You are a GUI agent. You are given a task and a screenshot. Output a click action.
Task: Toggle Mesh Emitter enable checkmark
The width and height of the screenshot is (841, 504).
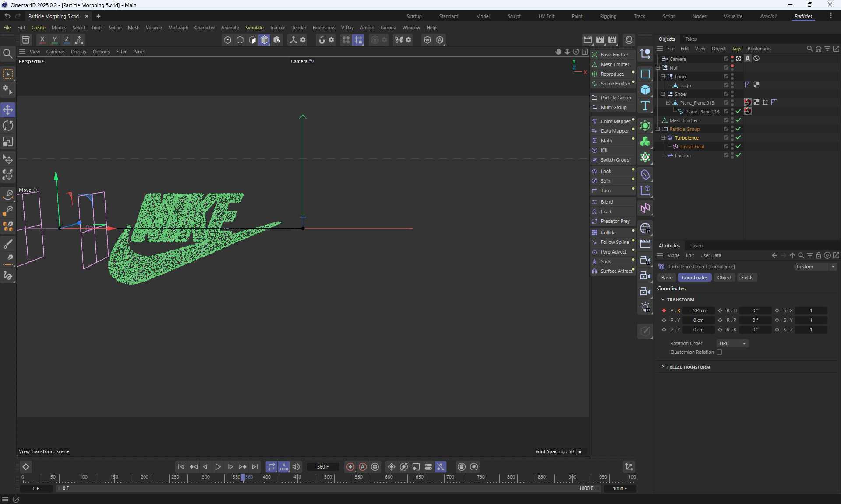coord(738,120)
